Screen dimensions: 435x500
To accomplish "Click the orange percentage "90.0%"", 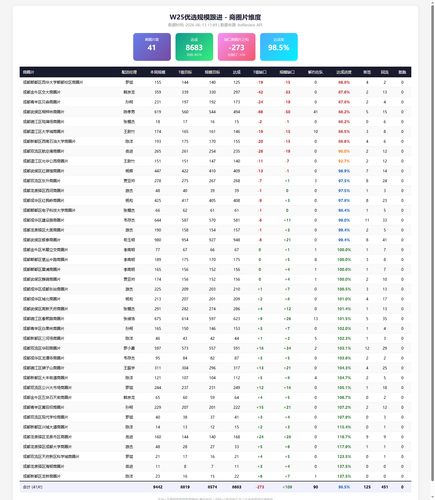I will click(344, 151).
